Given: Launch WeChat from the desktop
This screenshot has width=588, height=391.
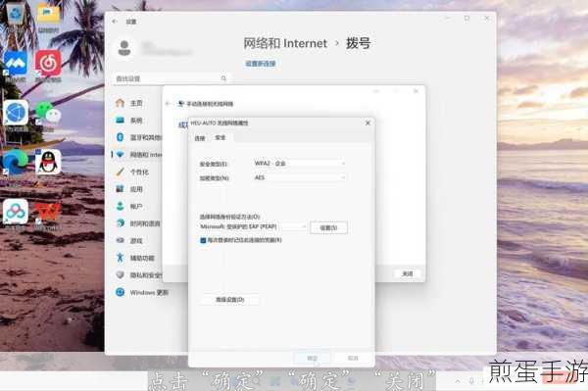Looking at the screenshot, I should point(48,113).
